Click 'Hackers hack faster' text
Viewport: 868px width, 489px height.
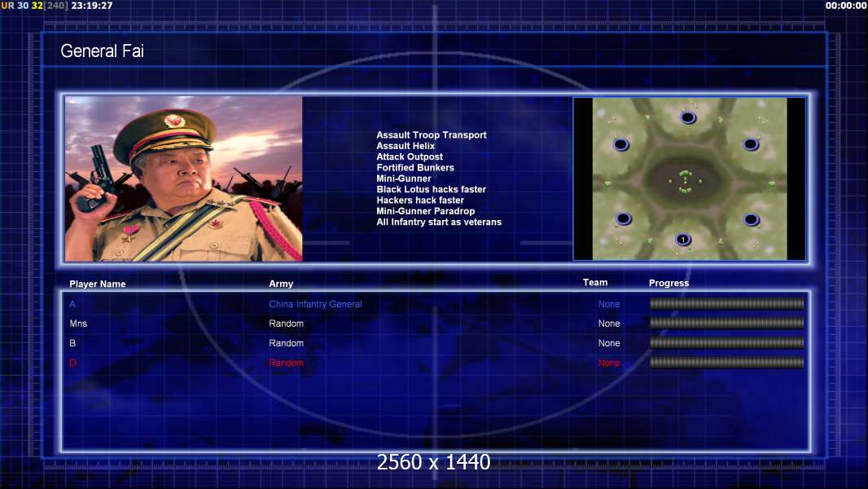420,200
